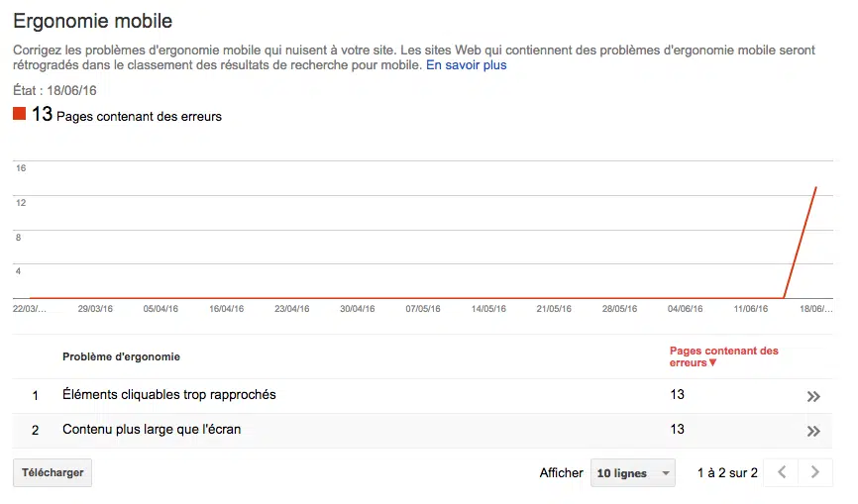Image resolution: width=858 pixels, height=504 pixels.
Task: Click the 22/03 start date on chart axis
Action: click(30, 309)
